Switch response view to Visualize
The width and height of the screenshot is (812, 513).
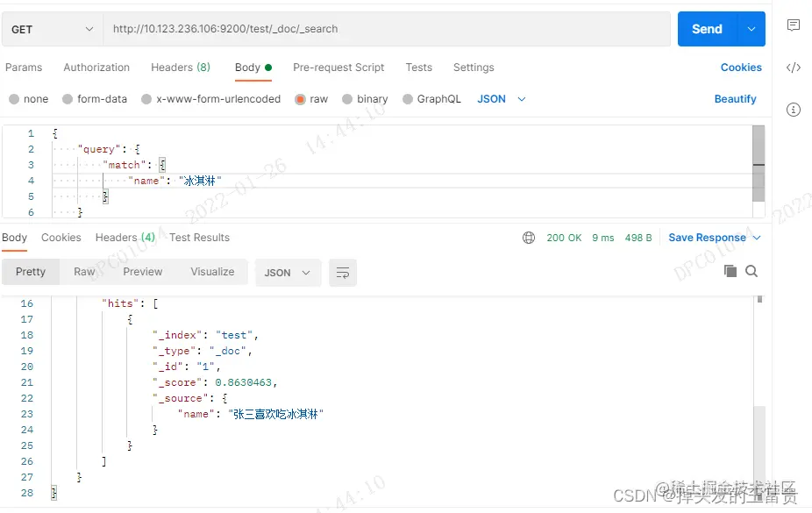click(212, 272)
